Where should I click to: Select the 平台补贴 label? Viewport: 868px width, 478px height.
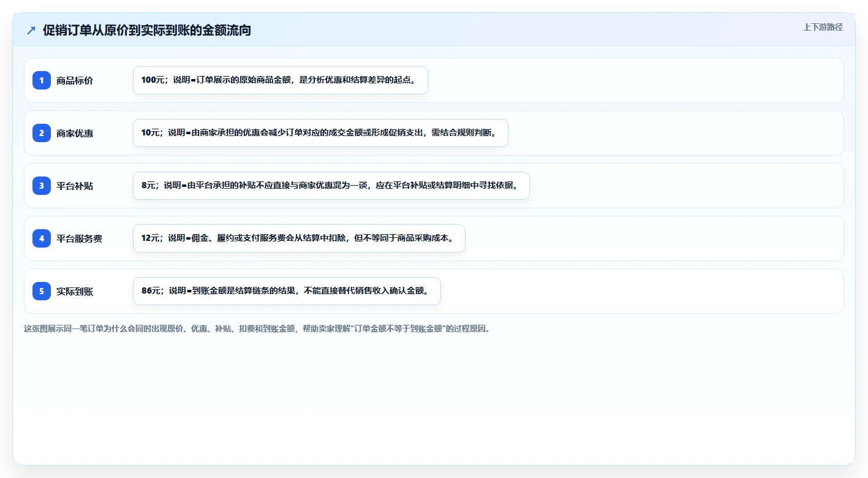(75, 186)
